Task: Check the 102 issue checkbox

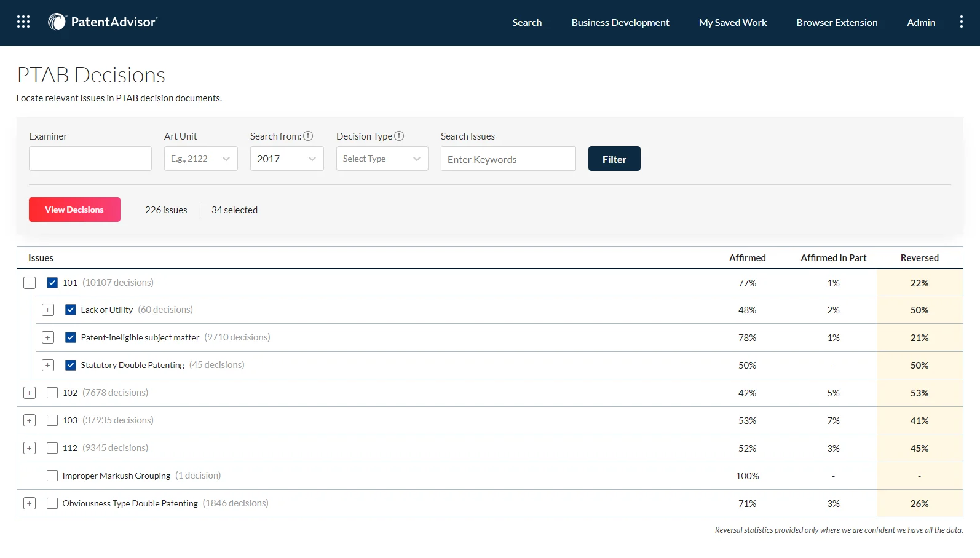Action: [x=52, y=393]
